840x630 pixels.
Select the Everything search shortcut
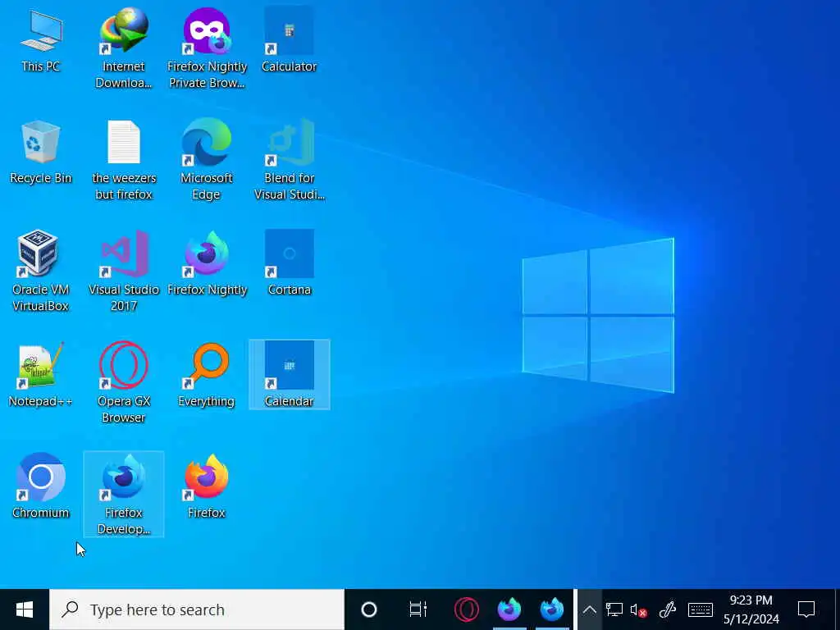(x=207, y=376)
